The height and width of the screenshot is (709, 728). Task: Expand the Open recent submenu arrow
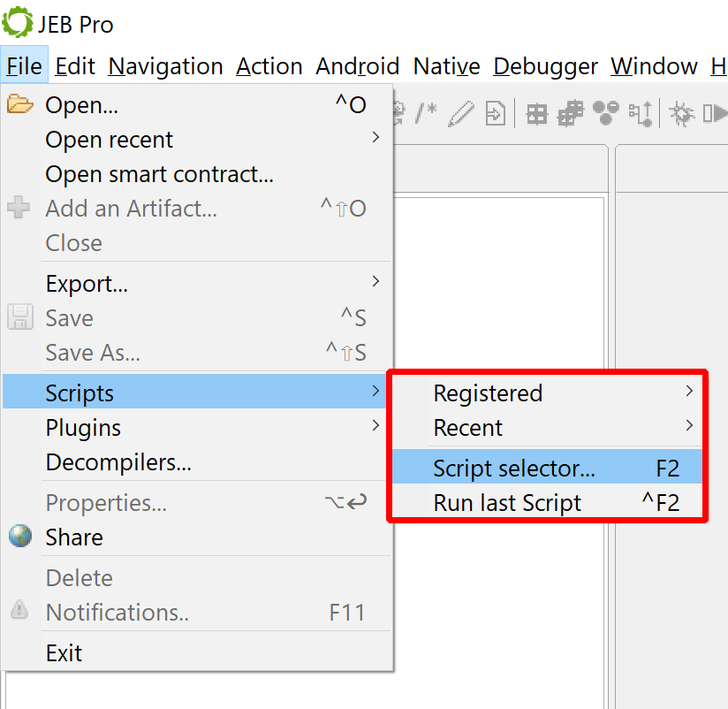click(x=375, y=138)
